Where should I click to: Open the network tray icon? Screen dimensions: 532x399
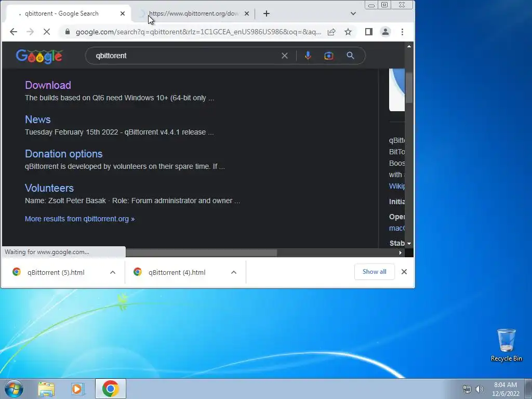467,389
